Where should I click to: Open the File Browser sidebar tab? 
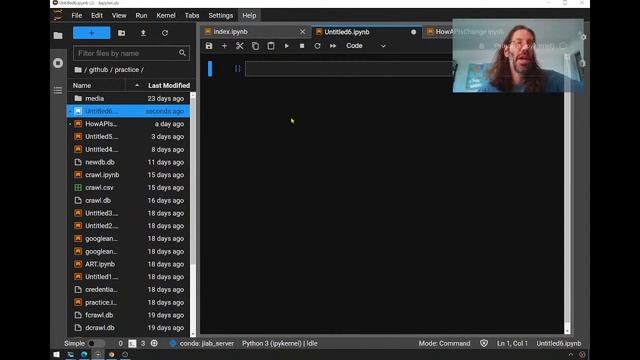coord(58,36)
